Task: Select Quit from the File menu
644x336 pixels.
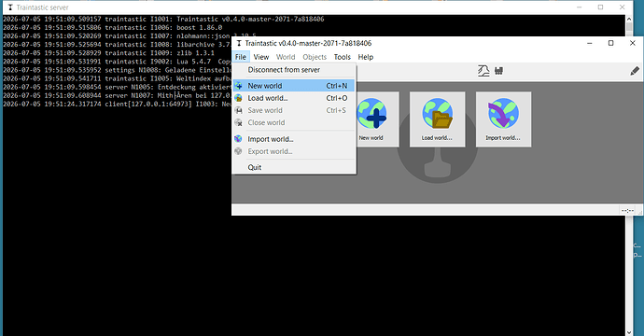Action: click(x=294, y=167)
